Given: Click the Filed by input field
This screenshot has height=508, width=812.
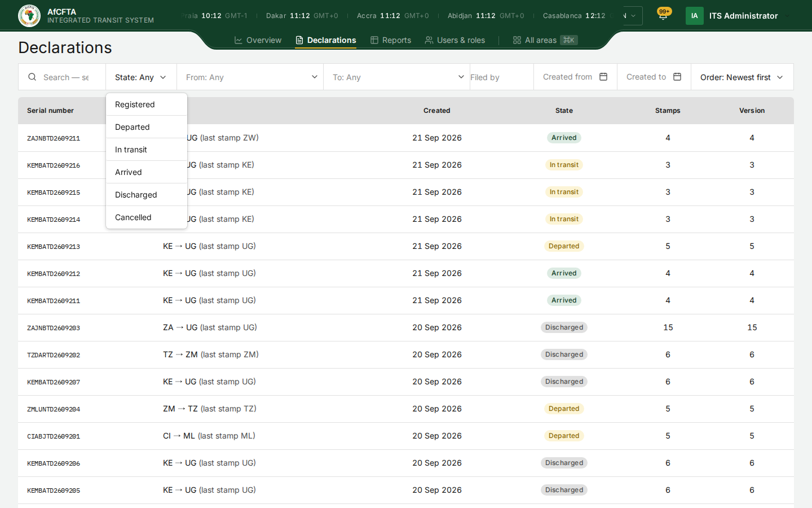Looking at the screenshot, I should (x=502, y=77).
